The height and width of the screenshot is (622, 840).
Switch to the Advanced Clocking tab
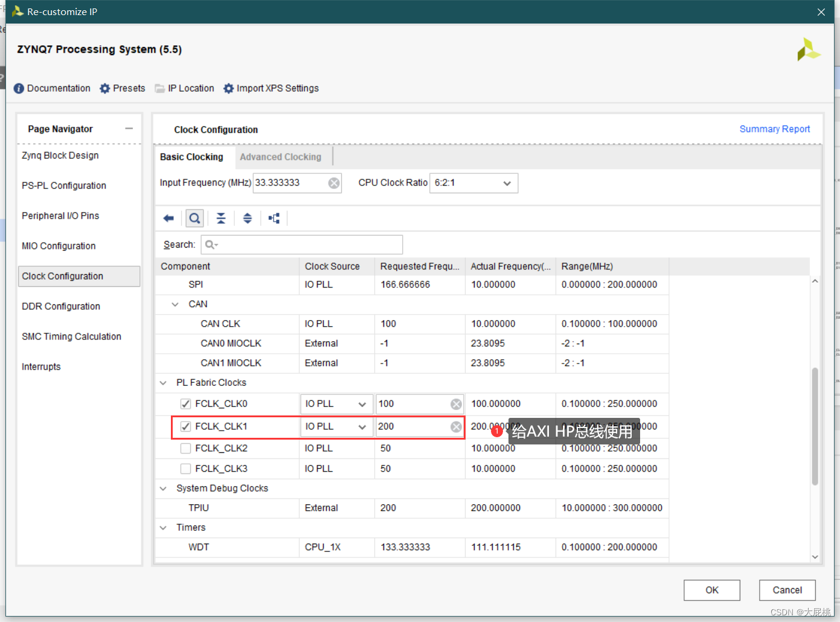tap(281, 157)
